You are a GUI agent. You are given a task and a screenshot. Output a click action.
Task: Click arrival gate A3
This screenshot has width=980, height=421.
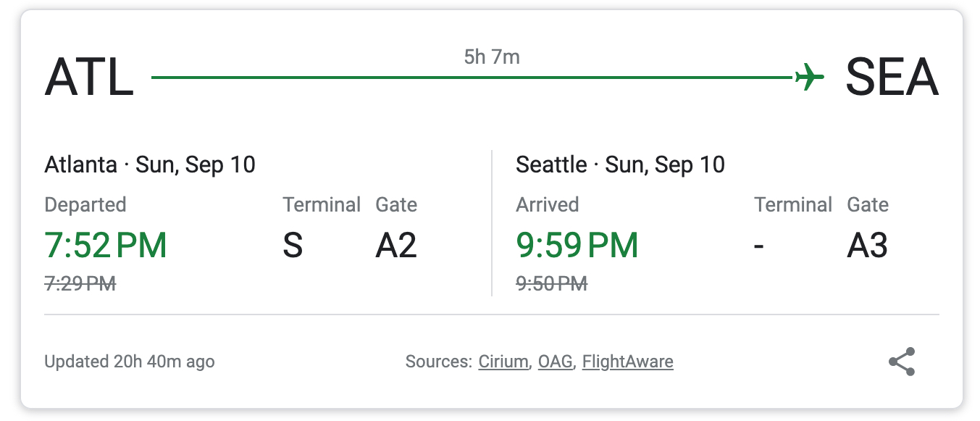click(867, 246)
